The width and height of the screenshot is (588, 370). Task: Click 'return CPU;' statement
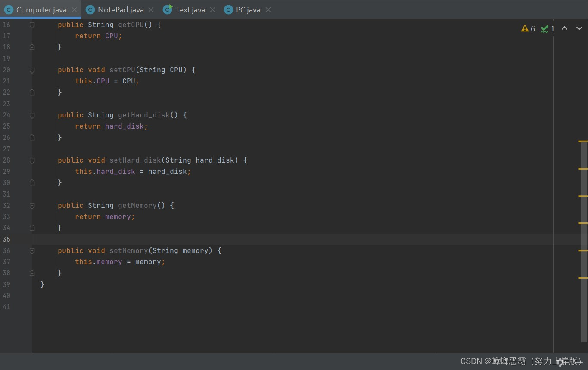[x=99, y=36]
